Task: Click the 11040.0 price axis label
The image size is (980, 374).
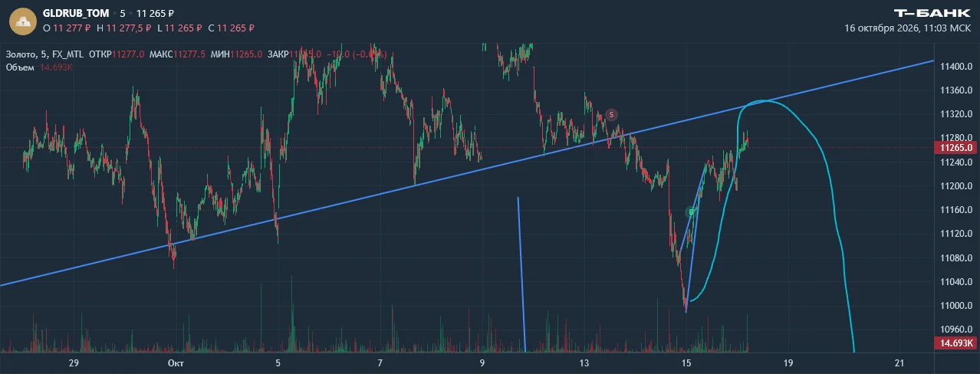Action: click(x=957, y=283)
